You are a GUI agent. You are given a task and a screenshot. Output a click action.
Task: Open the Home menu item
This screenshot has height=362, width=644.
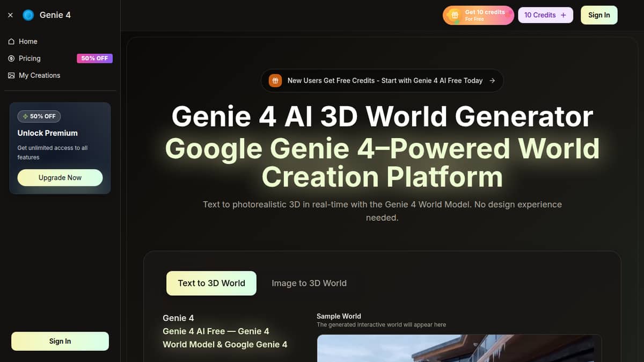(x=60, y=41)
